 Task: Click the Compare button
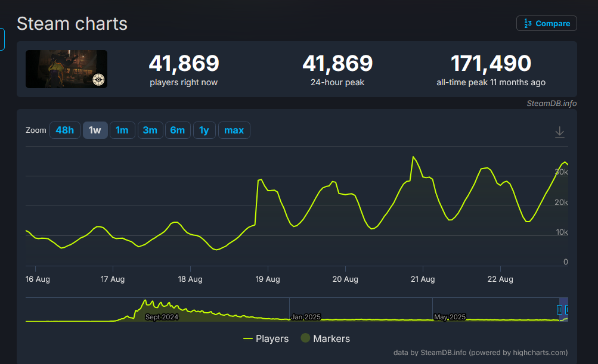click(547, 23)
